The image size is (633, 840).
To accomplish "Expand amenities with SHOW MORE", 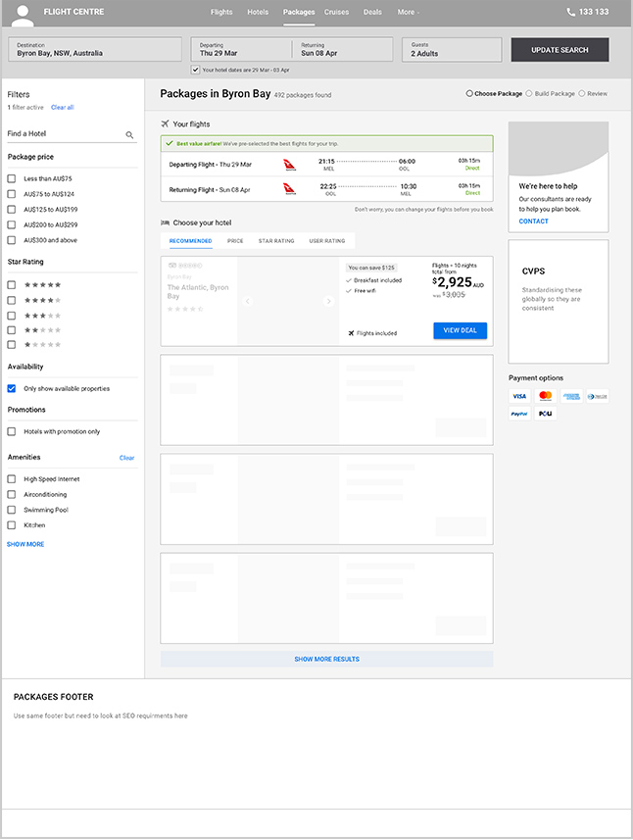I will click(25, 544).
